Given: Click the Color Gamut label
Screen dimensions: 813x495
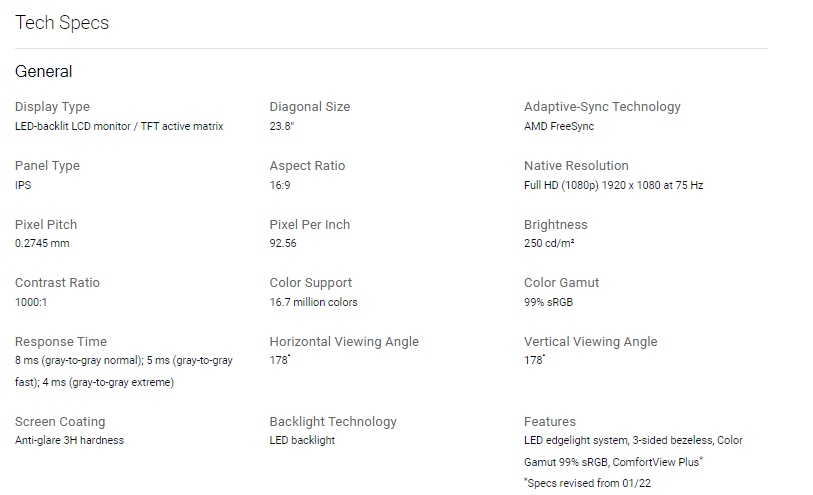Looking at the screenshot, I should (562, 283).
